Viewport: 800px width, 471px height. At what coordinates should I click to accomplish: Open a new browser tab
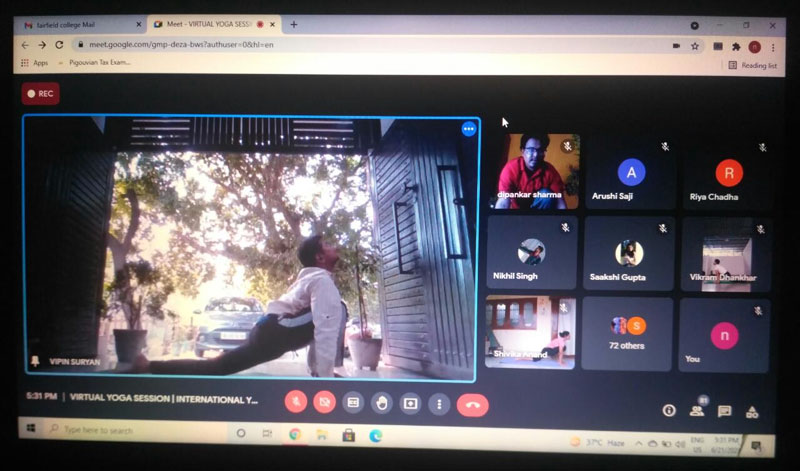(x=293, y=24)
